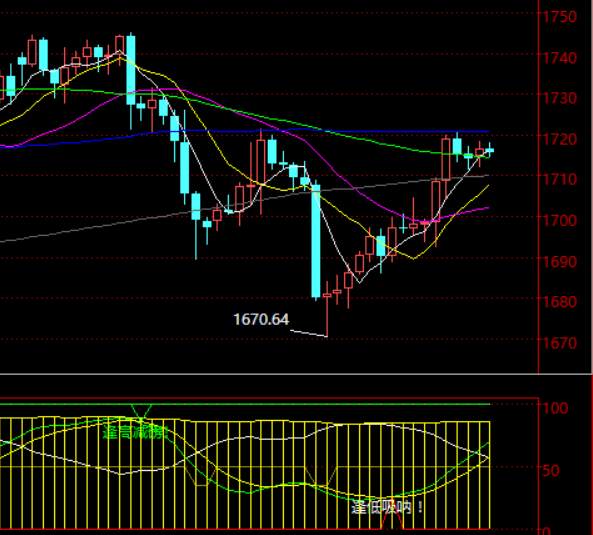
Task: Click the 1690 price axis label
Action: pos(559,261)
